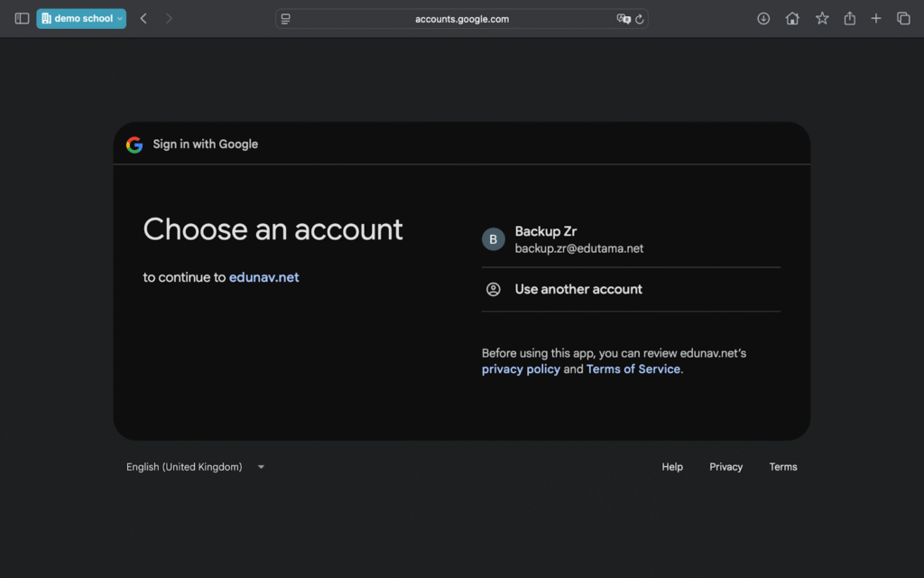Open page menu icon in address bar
This screenshot has height=578, width=924.
(x=286, y=19)
